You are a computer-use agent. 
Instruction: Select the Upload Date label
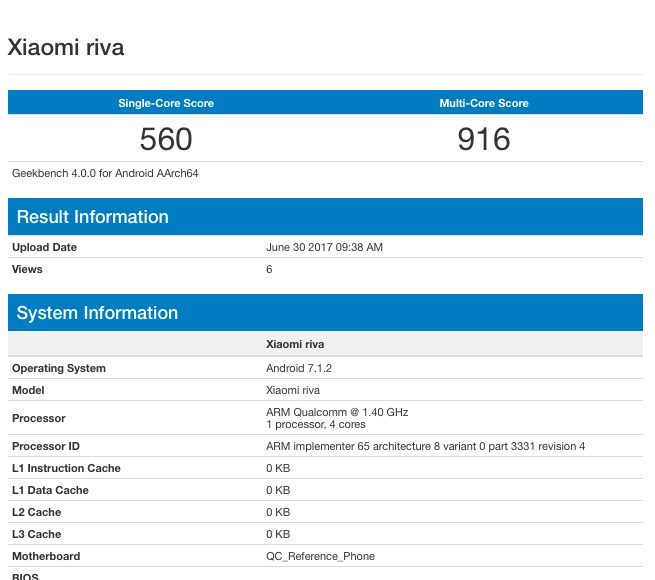(x=44, y=247)
